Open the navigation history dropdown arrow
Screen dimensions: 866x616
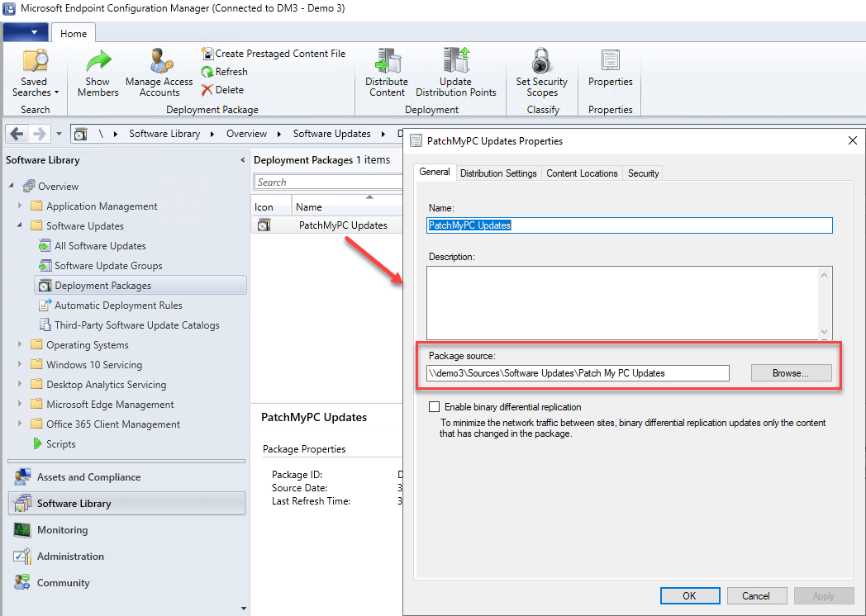click(x=59, y=134)
